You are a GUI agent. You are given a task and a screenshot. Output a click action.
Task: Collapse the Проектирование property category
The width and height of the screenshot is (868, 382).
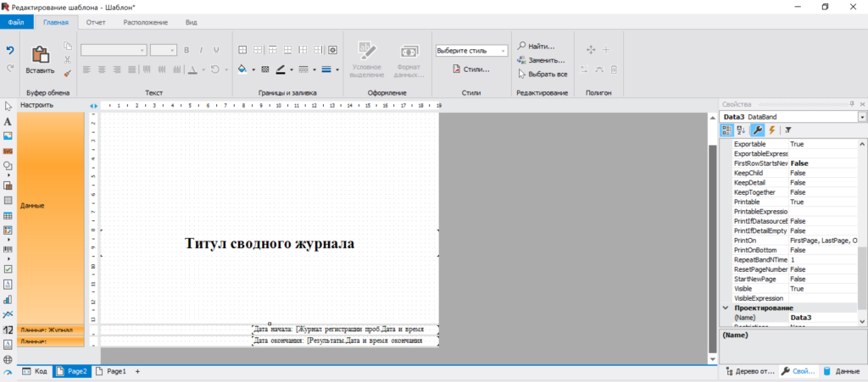click(726, 308)
